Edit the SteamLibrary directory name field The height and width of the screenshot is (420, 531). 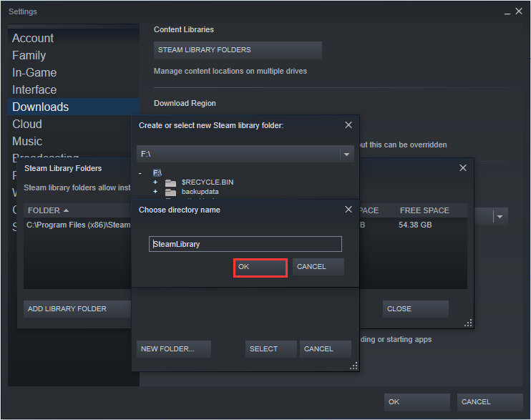point(245,244)
